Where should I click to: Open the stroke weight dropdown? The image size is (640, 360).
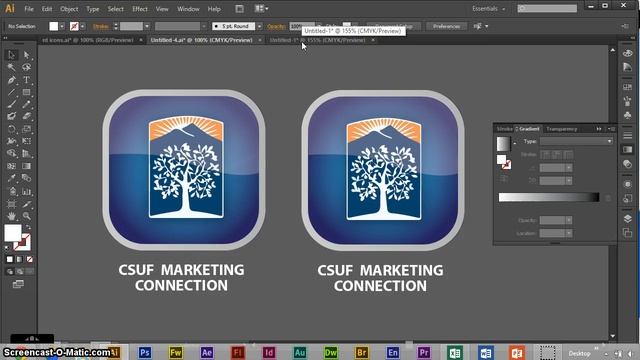point(147,26)
